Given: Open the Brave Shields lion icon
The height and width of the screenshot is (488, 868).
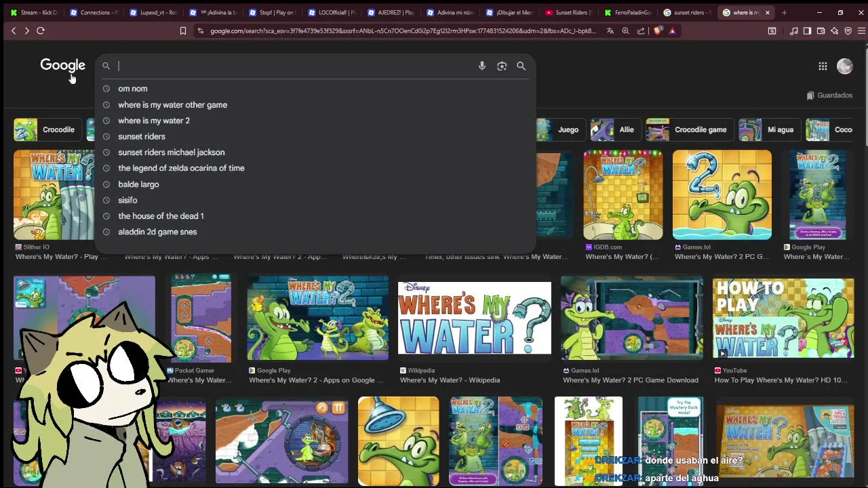Looking at the screenshot, I should [x=657, y=30].
